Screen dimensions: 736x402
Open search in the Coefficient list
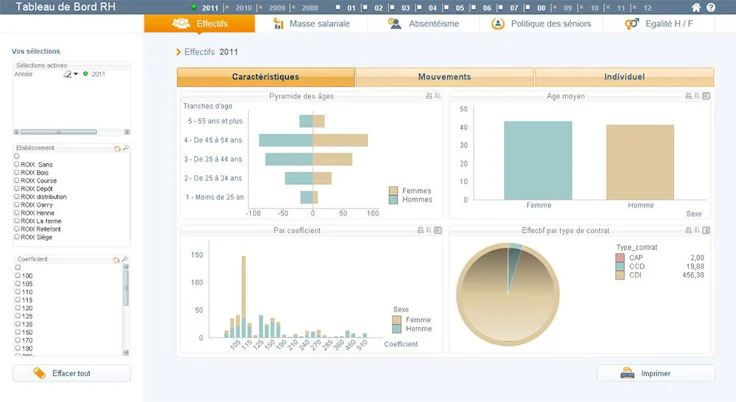pos(124,260)
